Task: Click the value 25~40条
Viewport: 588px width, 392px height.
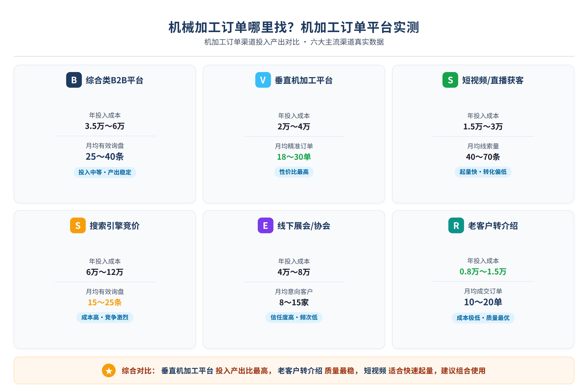Action: 105,157
